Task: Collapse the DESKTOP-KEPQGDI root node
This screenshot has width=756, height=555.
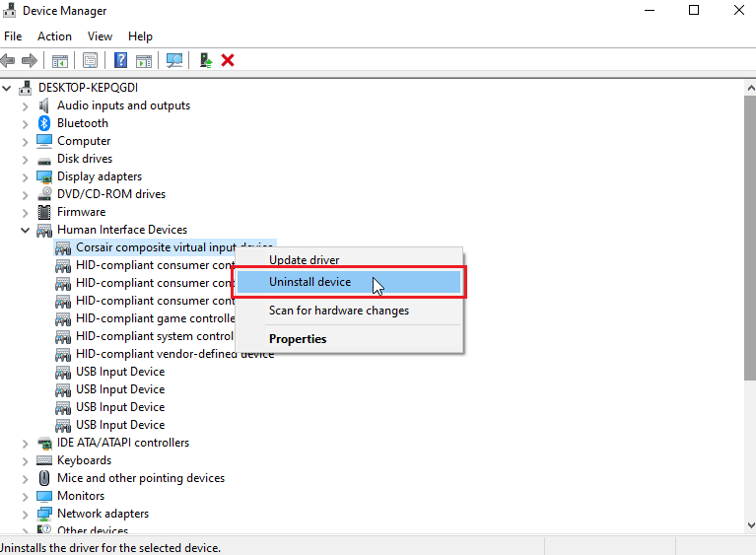Action: click(x=7, y=88)
